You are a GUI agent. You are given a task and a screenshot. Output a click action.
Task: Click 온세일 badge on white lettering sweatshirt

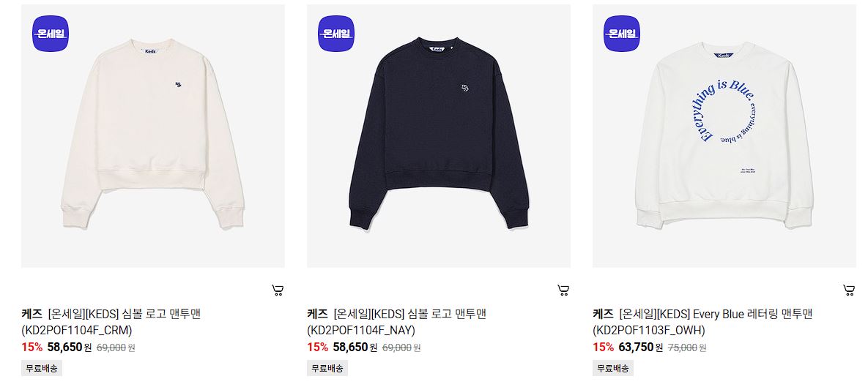click(x=622, y=34)
